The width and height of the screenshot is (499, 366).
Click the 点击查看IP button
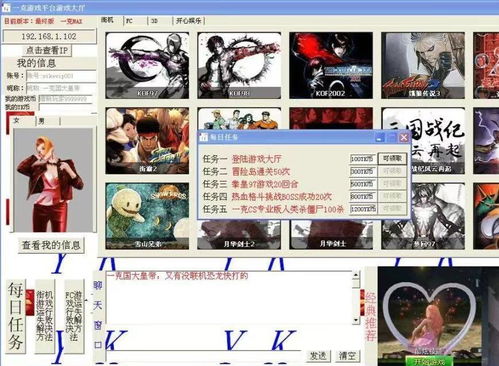47,50
